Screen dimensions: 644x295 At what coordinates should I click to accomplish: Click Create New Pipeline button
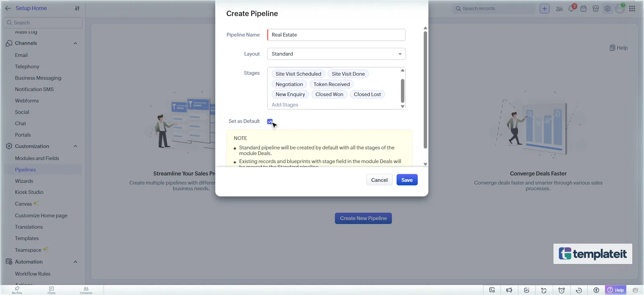[363, 218]
